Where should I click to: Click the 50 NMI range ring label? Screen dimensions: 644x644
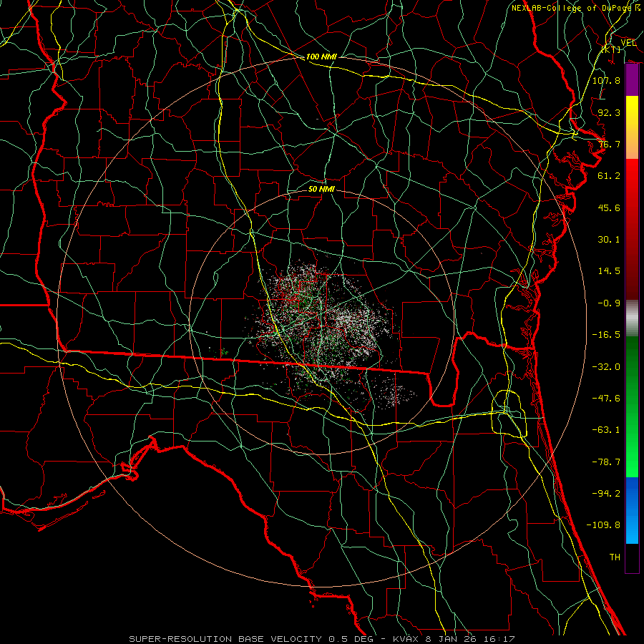point(321,189)
